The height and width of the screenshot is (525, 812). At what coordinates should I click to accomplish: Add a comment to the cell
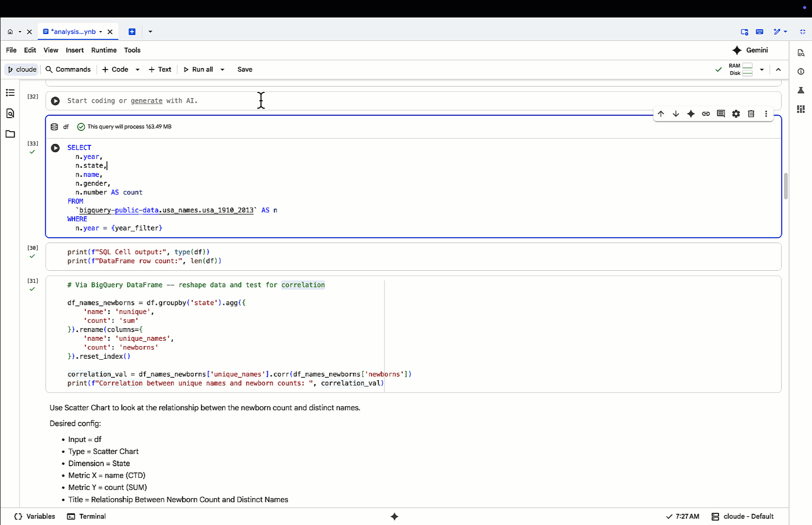(x=721, y=114)
